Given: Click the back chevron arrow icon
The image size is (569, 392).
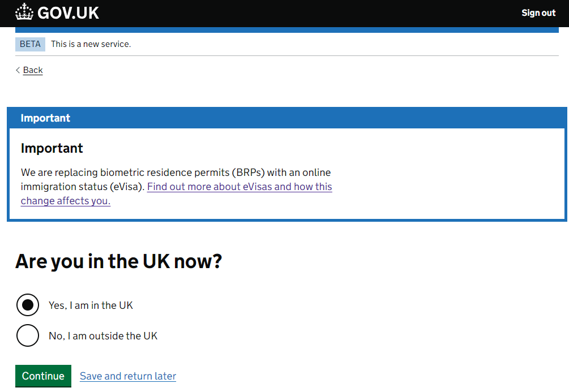Looking at the screenshot, I should coord(18,70).
